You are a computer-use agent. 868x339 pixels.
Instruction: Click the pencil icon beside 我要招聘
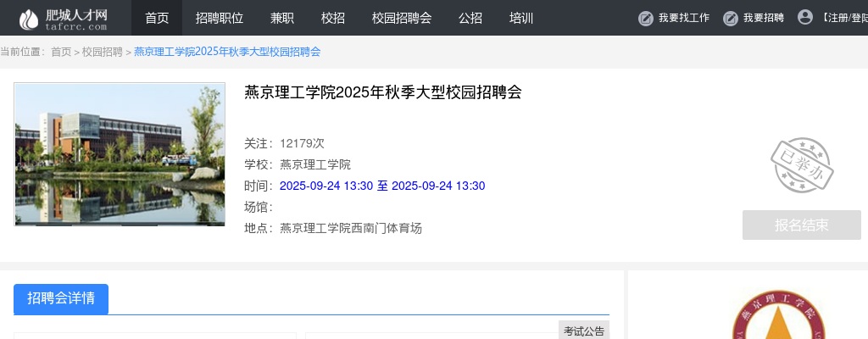[731, 18]
